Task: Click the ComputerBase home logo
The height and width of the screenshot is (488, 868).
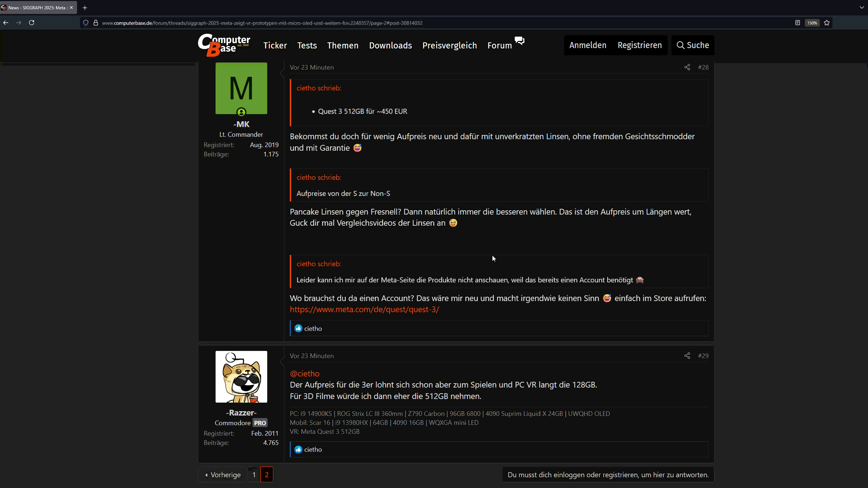Action: pyautogui.click(x=224, y=45)
